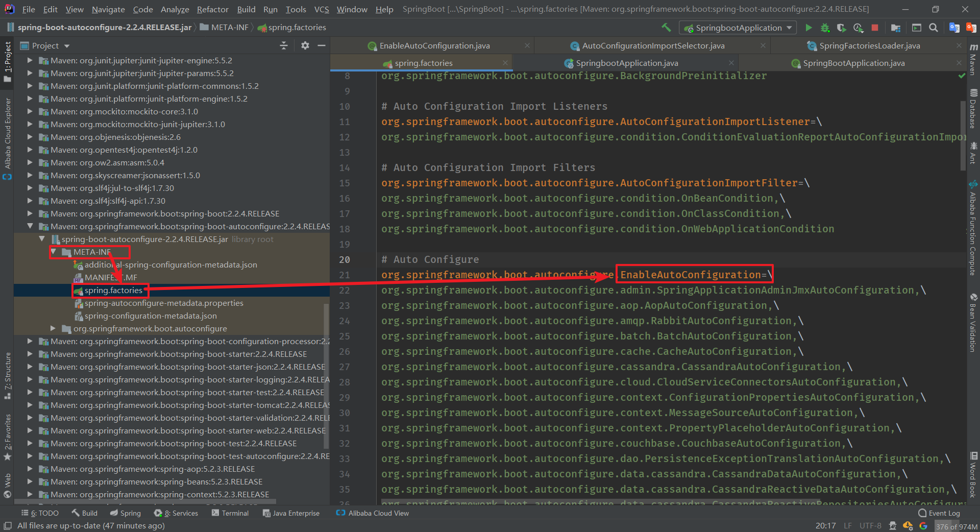Click LF line separator in status bar
This screenshot has height=532, width=980.
[x=848, y=526]
